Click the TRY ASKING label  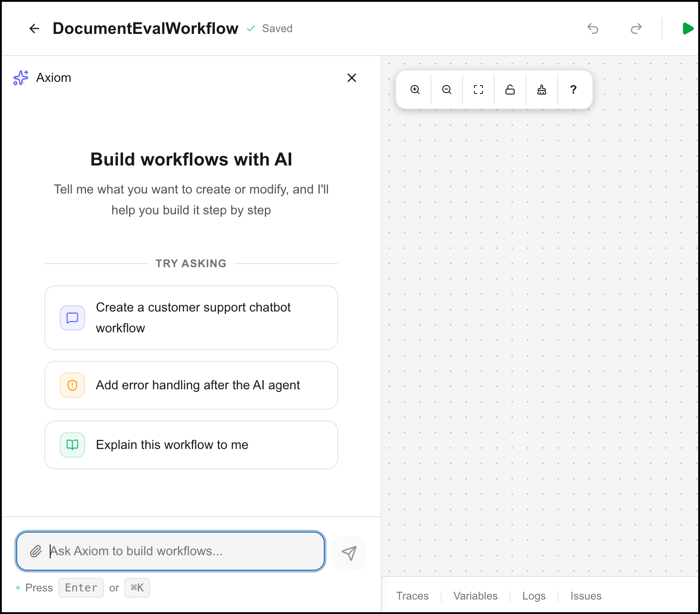coord(191,264)
